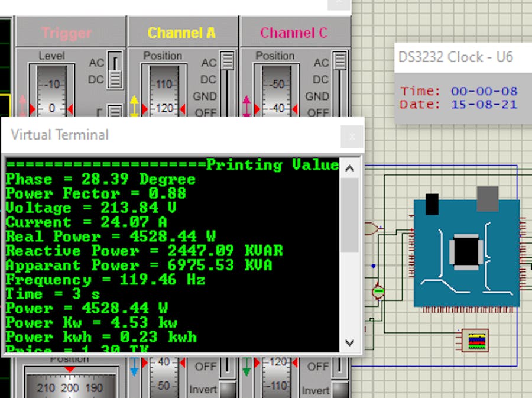532x398 pixels.
Task: Click the Channel A Position dial
Action: pyautogui.click(x=163, y=92)
